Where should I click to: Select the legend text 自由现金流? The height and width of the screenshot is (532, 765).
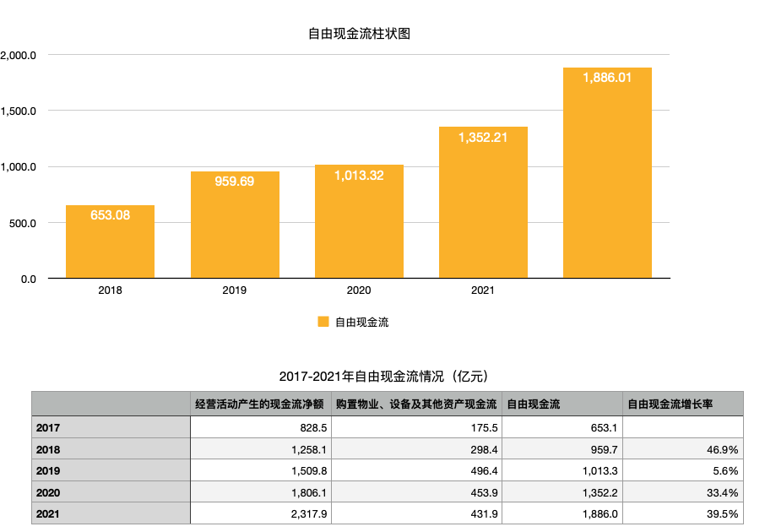pyautogui.click(x=361, y=322)
